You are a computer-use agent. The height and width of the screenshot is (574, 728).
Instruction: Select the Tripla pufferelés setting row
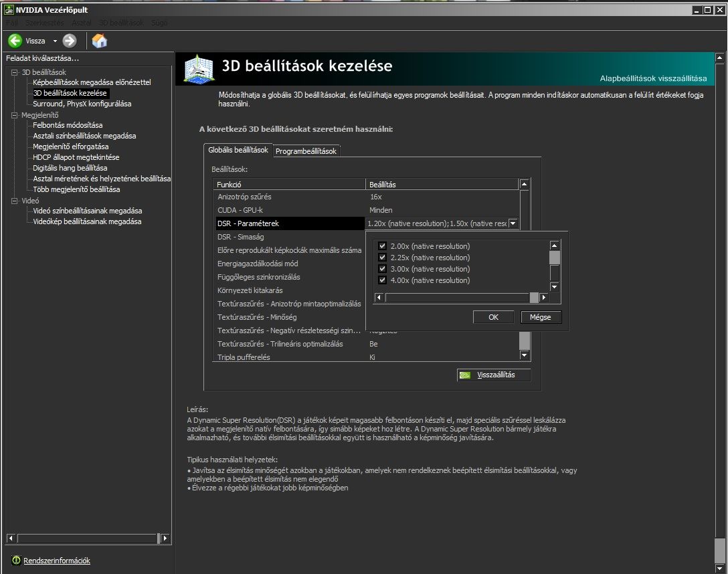pos(366,357)
